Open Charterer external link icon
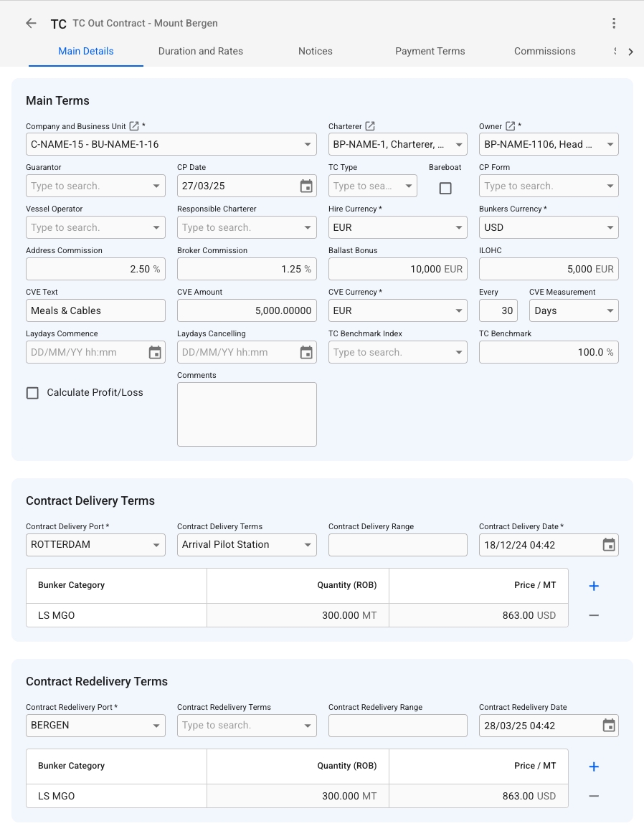Screen dimensions: 644x826 click(x=370, y=126)
